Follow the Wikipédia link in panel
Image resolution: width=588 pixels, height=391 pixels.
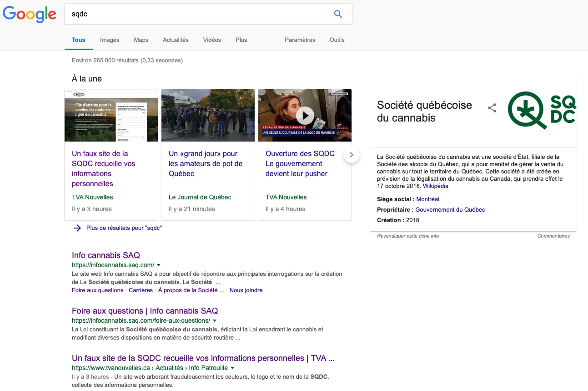435,186
